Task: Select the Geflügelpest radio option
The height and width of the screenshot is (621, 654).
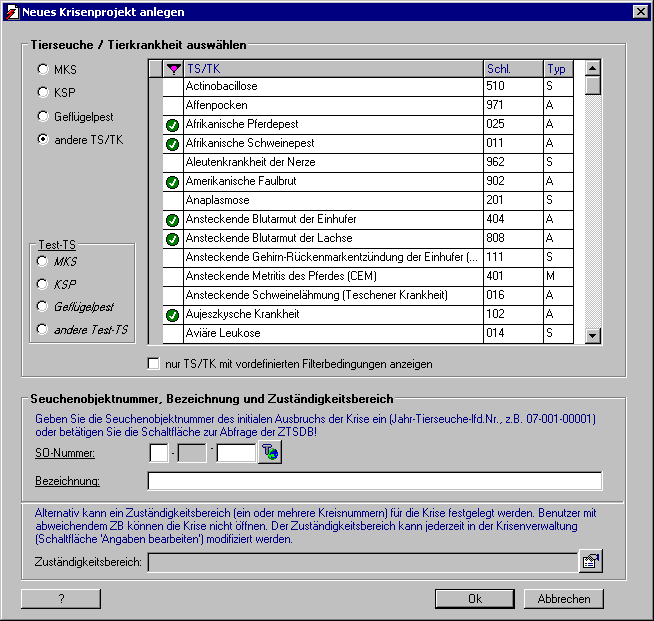Action: pos(43,116)
